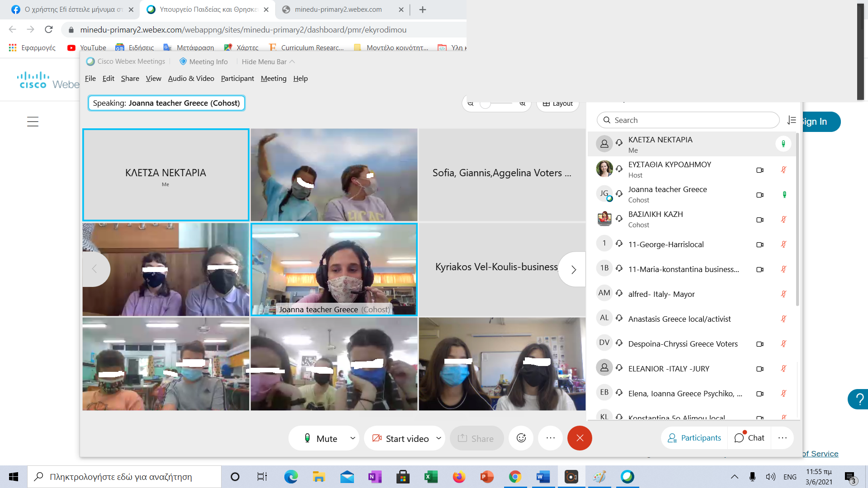Click video camera icon for ΒΑΣΙΛΙΚΗ ΚΑΖΗ

point(760,220)
